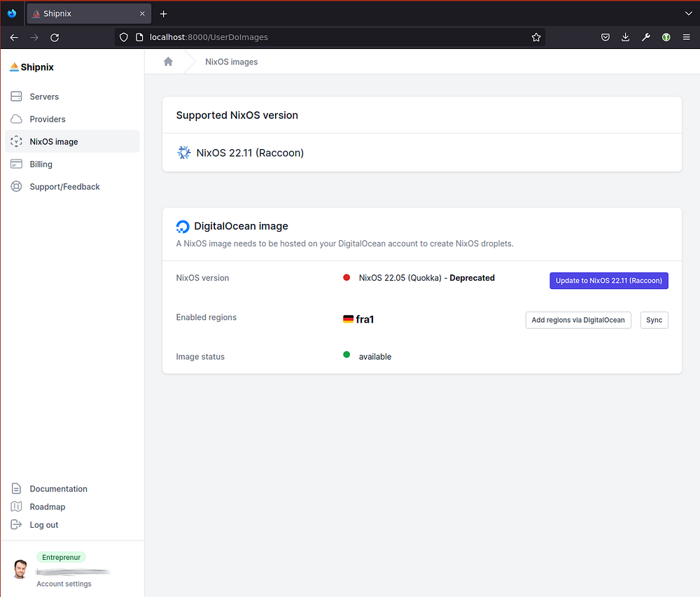The image size is (700, 597).
Task: Close the Shipnix tab
Action: [x=142, y=14]
